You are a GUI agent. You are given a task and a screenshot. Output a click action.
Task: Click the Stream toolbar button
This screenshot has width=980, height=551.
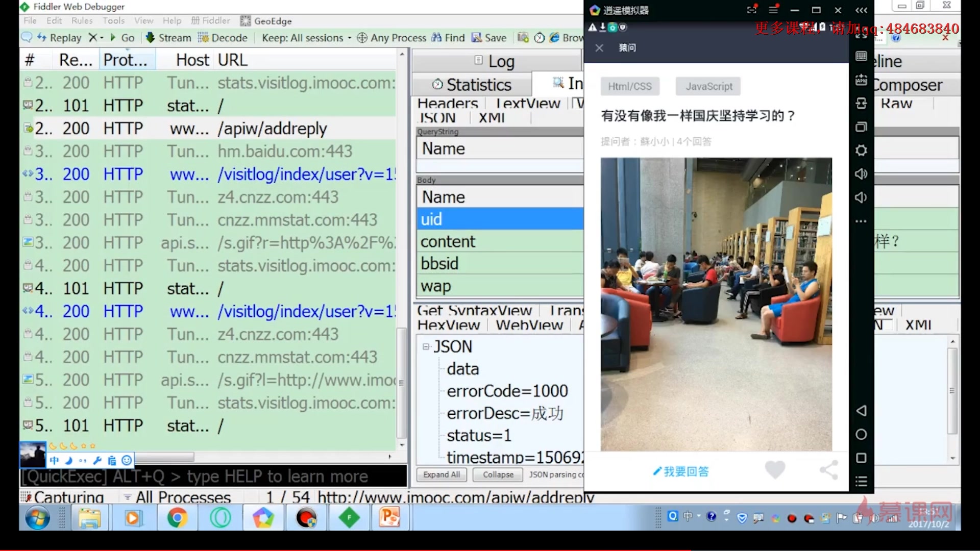click(x=168, y=38)
